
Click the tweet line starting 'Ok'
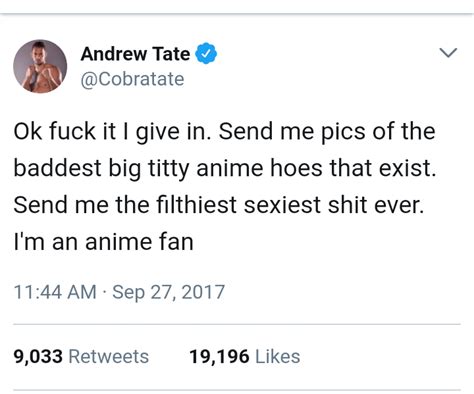pos(224,132)
